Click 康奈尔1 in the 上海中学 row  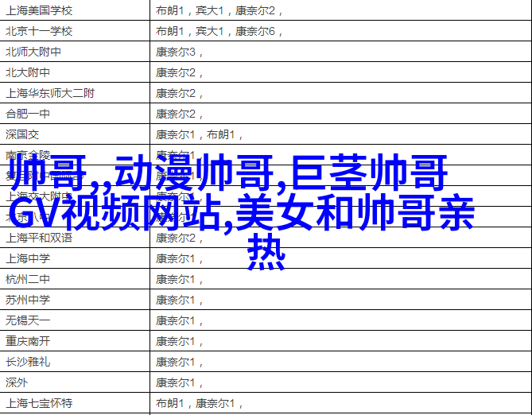coord(340,258)
